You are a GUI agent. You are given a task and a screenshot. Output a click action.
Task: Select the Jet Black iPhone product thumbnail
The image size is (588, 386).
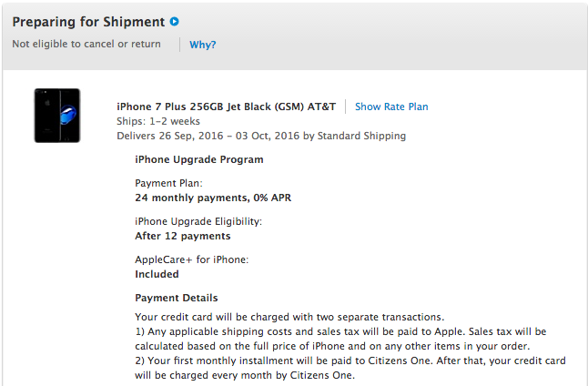57,116
